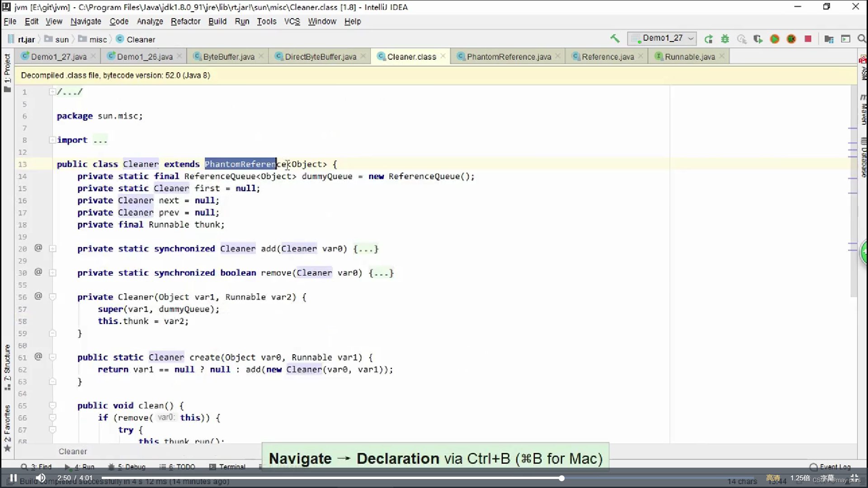Click gutter annotation icon on line 20
The image size is (868, 488).
pos(38,248)
